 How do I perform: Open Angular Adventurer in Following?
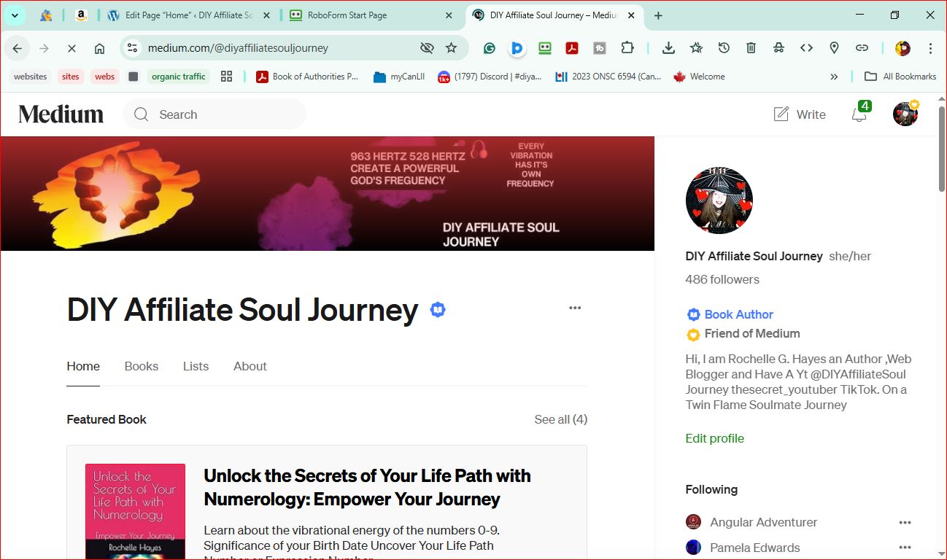click(x=763, y=522)
